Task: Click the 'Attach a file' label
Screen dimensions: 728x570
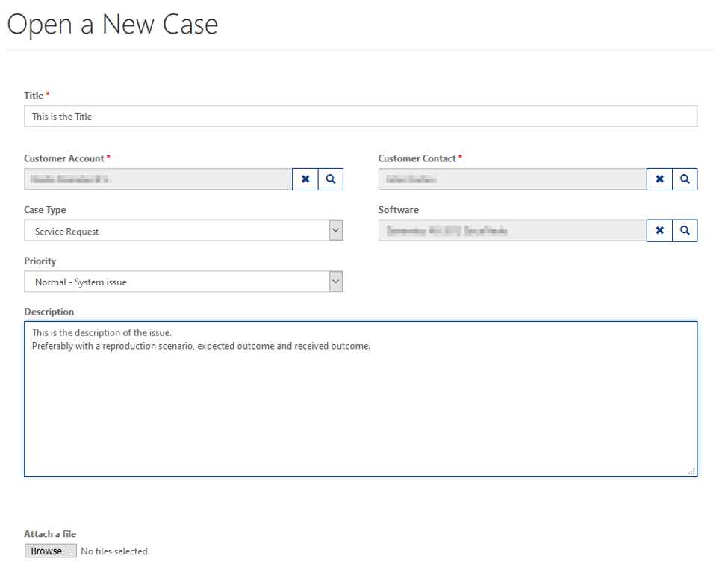Action: (50, 534)
